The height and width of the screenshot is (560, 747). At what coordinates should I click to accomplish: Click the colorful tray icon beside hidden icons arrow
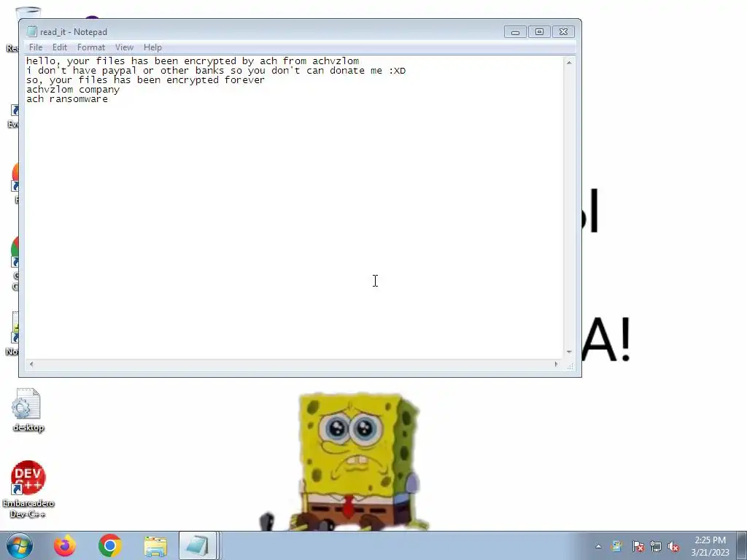pos(617,547)
